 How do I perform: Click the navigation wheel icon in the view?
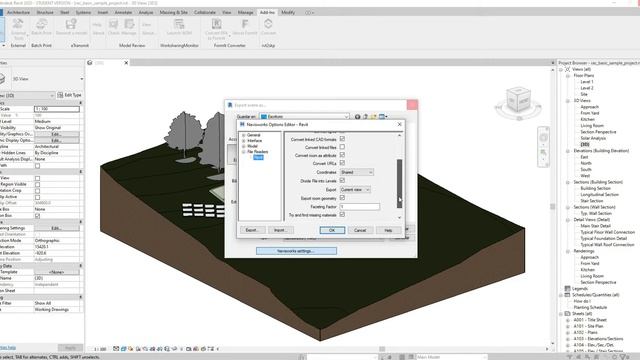(x=543, y=138)
